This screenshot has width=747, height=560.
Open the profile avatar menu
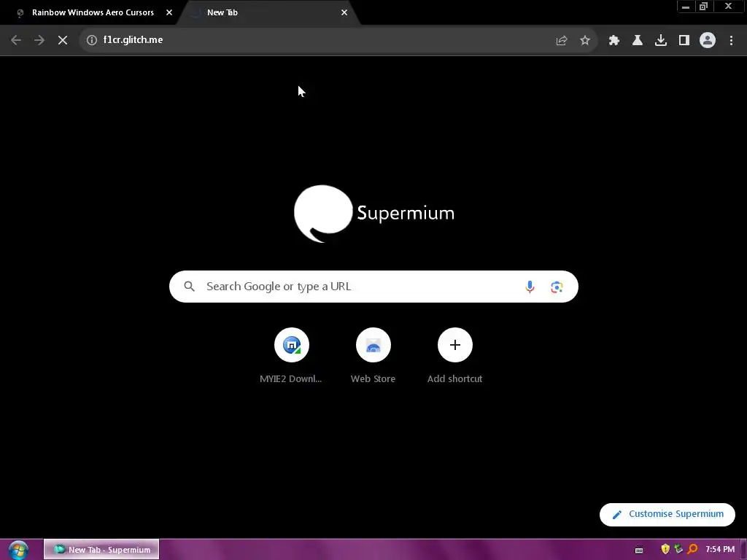(x=708, y=40)
